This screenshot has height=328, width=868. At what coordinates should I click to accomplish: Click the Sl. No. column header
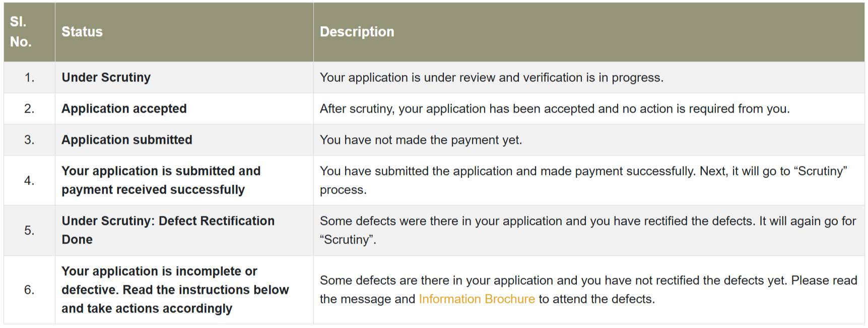pos(21,32)
